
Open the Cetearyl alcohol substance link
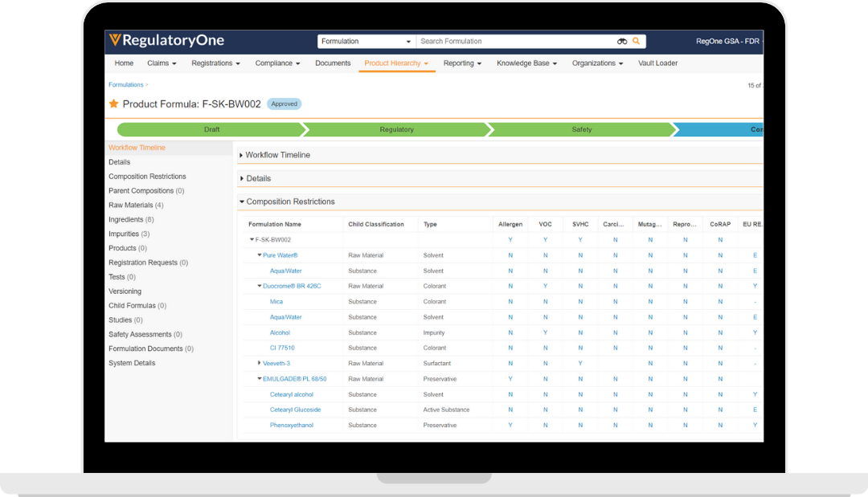coord(291,395)
